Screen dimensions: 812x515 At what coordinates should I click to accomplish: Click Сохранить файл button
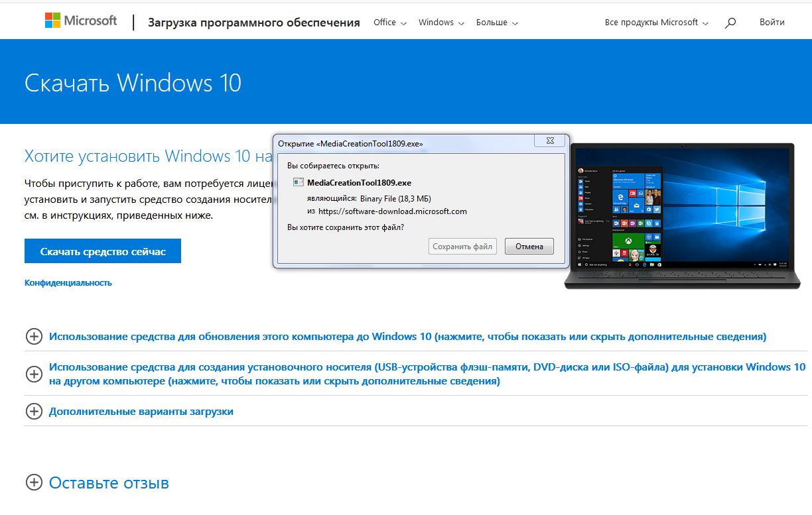(x=462, y=247)
